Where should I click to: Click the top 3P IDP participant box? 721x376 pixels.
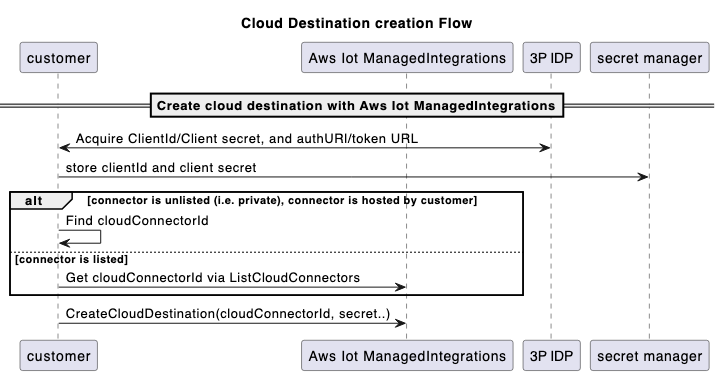pos(551,58)
